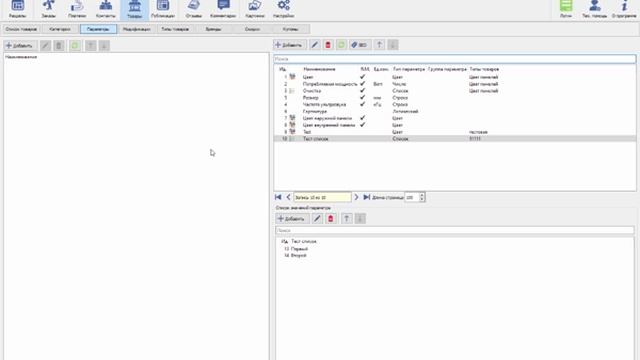Select the Параметры tab
The image size is (640, 360).
tap(98, 29)
